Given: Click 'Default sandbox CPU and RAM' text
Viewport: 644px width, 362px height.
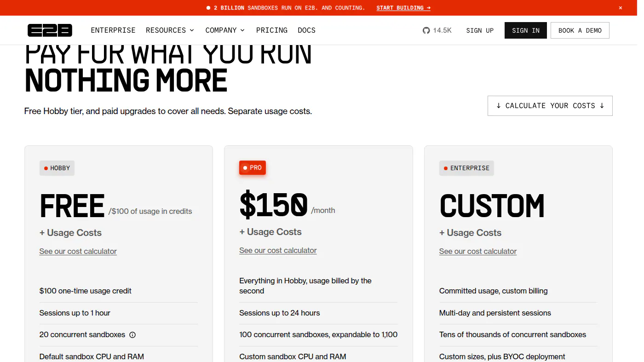Looking at the screenshot, I should click(x=92, y=356).
